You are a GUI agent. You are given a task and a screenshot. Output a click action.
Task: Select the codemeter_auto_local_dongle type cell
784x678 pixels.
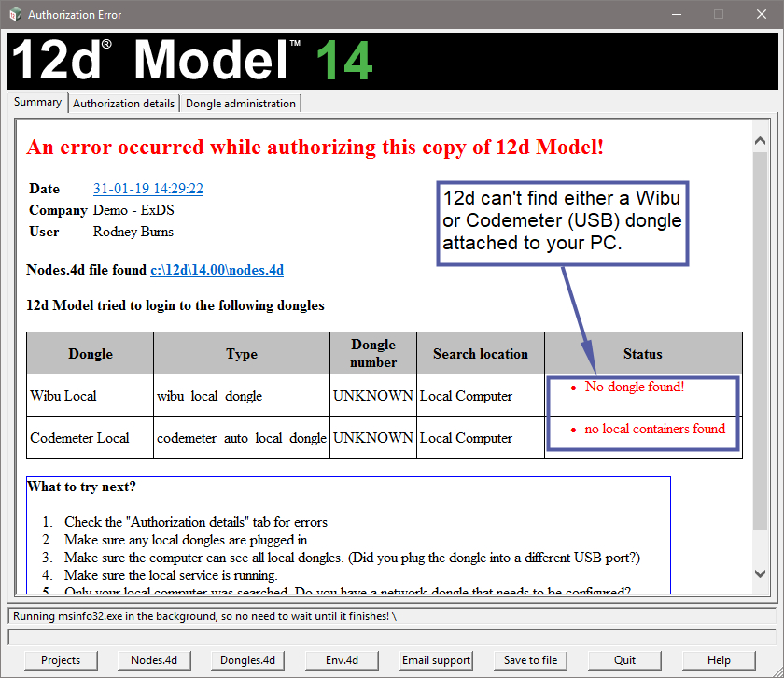tap(242, 437)
